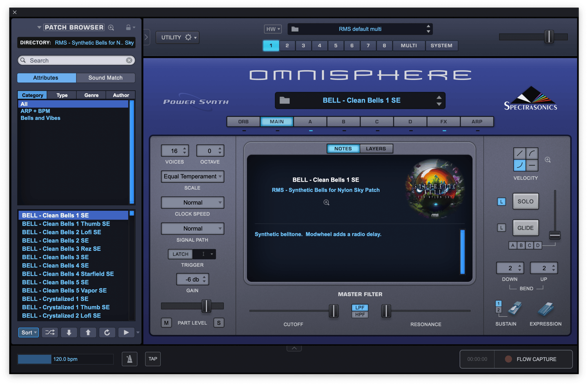Open the Sort dropdown
This screenshot has width=588, height=385.
28,332
